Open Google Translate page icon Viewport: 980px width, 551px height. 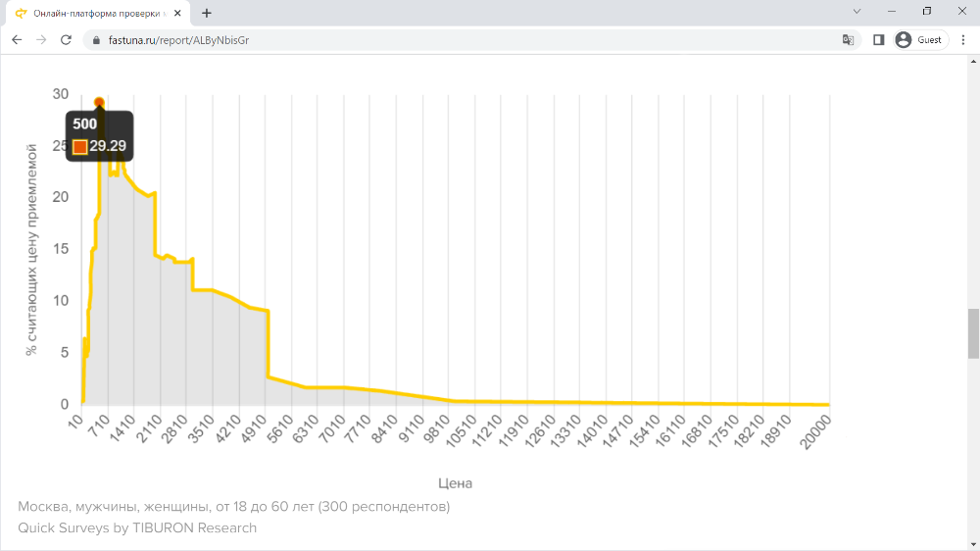tap(848, 40)
